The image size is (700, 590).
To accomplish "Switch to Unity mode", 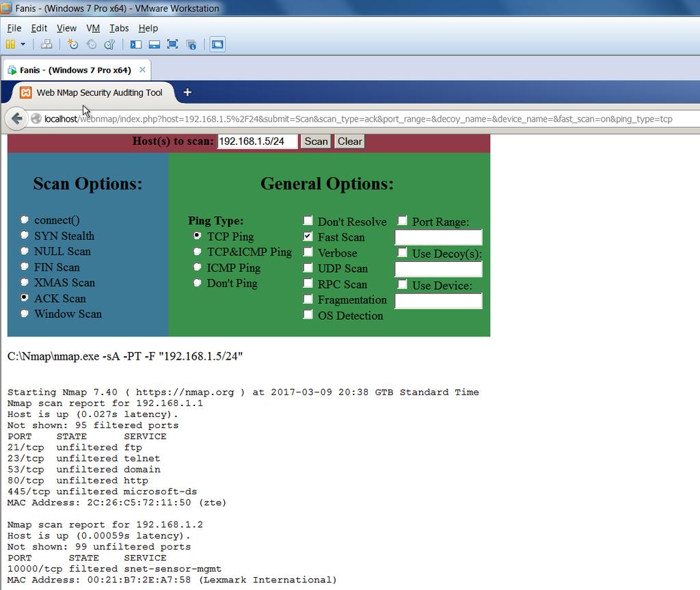I will click(191, 44).
